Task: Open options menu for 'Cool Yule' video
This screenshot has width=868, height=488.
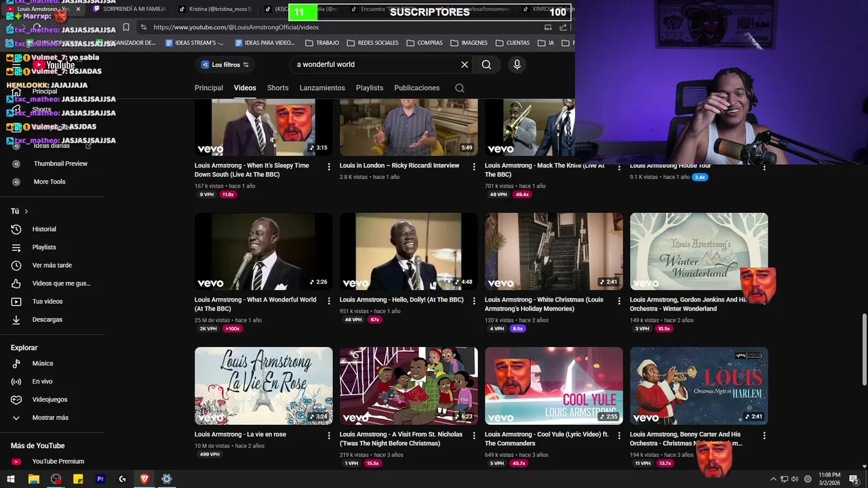Action: [619, 436]
